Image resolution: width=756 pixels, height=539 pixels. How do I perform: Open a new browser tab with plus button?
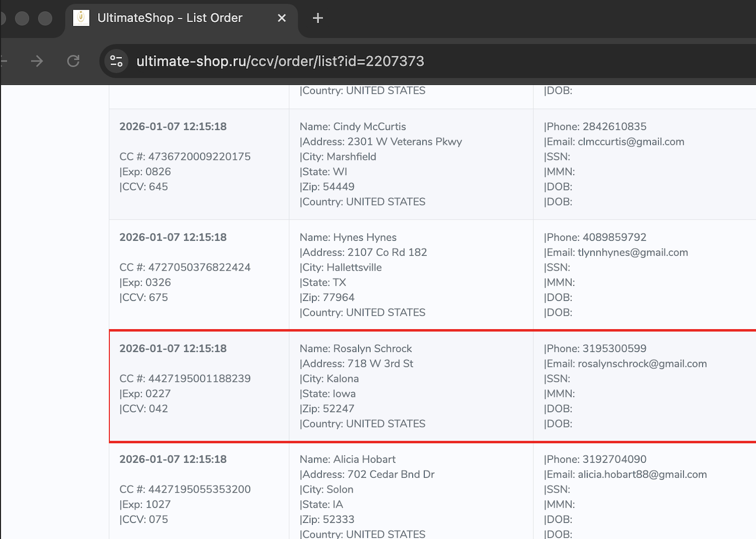click(x=318, y=18)
